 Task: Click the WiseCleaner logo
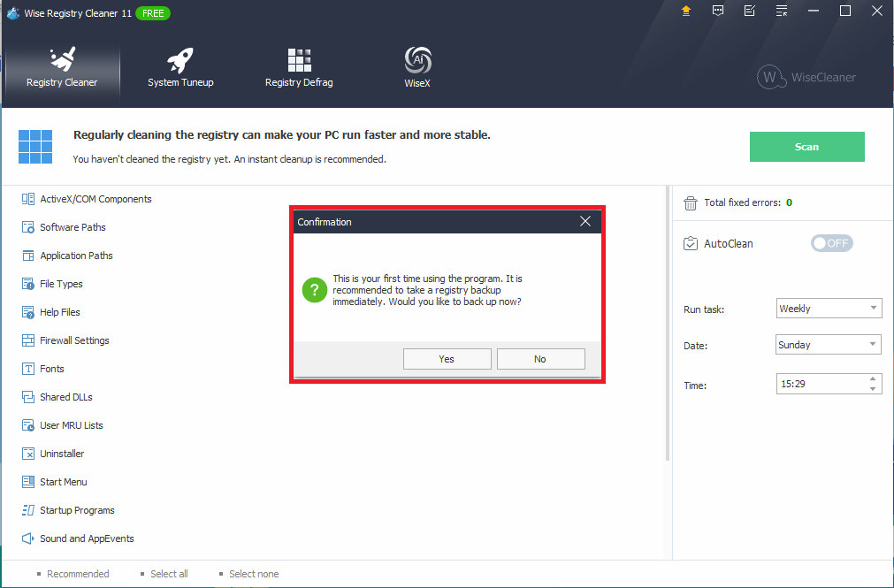[806, 77]
